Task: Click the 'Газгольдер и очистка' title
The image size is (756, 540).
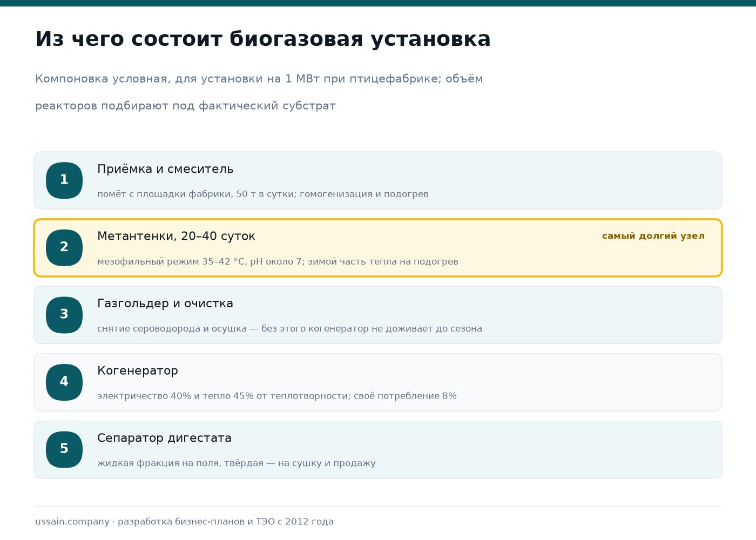Action: click(165, 303)
